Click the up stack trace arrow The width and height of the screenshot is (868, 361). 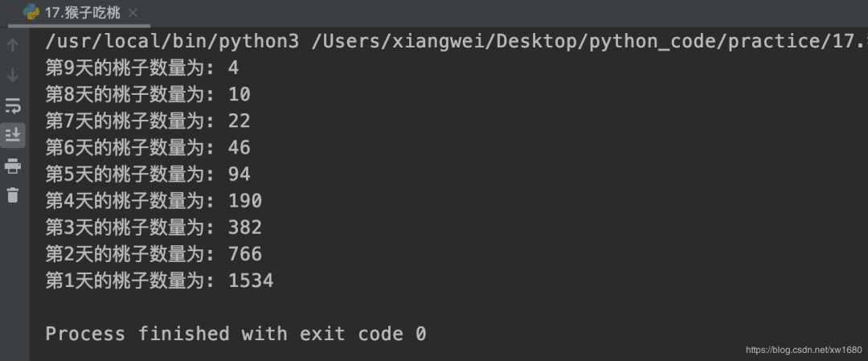click(13, 45)
